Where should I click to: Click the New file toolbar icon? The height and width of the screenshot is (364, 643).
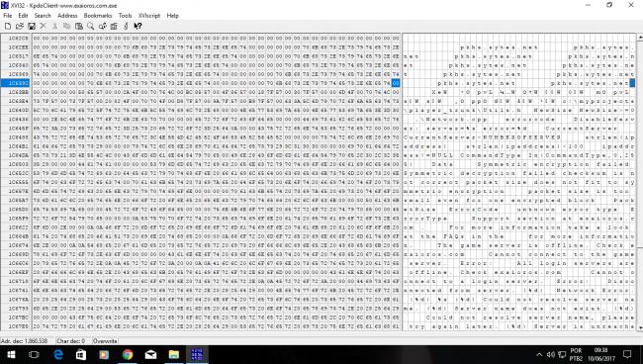click(8, 27)
